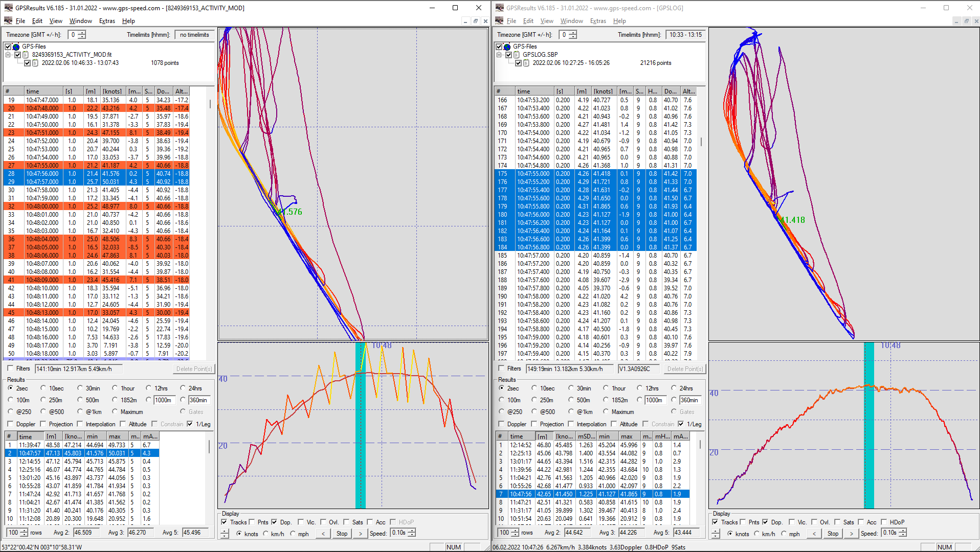Select result row 12:14:52 in GPSLOG results table
This screenshot has height=552, width=980.
click(x=593, y=445)
